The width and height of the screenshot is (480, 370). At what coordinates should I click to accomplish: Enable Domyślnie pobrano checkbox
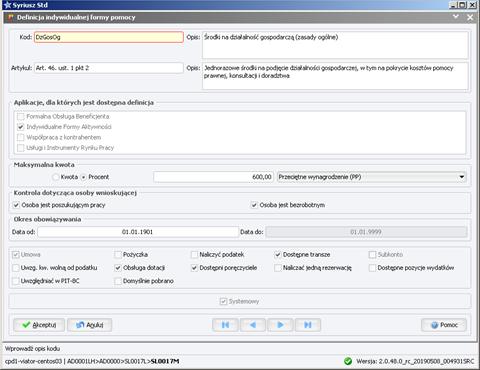pyautogui.click(x=118, y=281)
